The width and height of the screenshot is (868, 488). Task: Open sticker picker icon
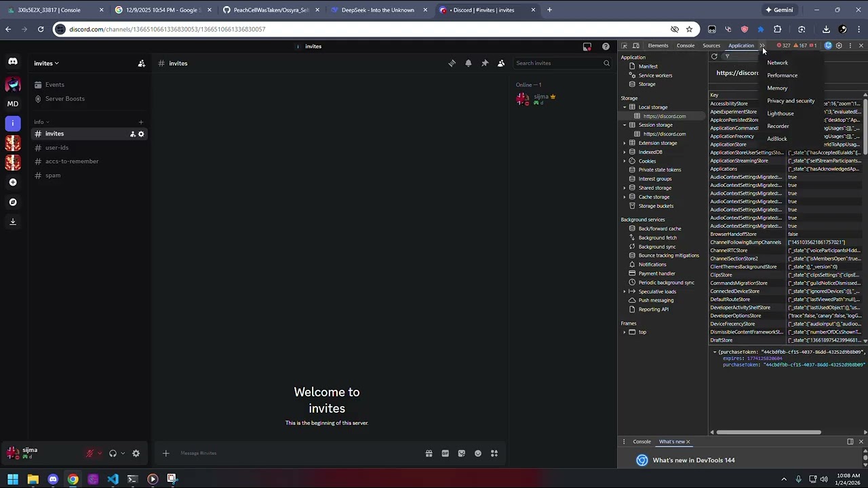462,453
